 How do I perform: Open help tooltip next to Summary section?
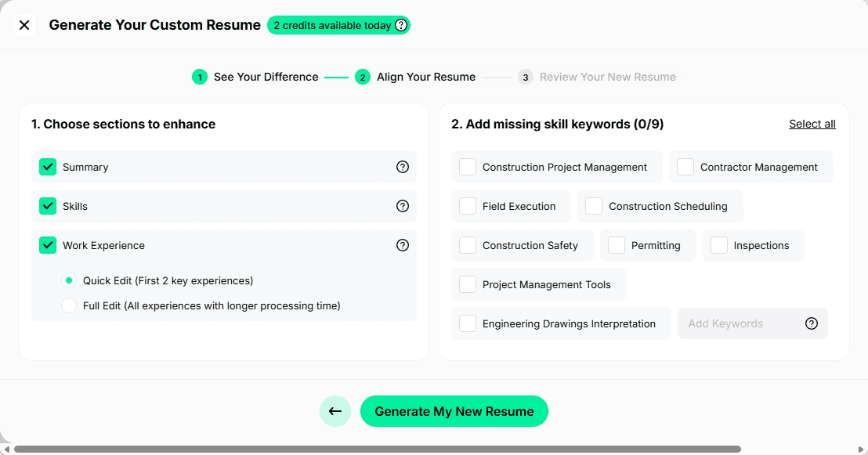[x=403, y=167]
